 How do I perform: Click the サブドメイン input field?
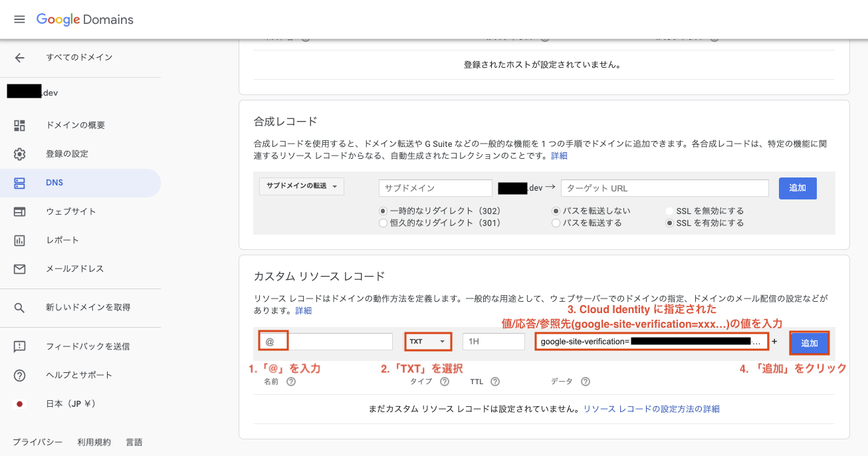pos(435,188)
